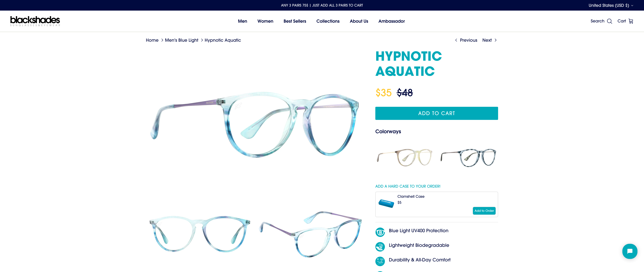Open the Men menu
Screen dimensions: 644x272
(242, 21)
